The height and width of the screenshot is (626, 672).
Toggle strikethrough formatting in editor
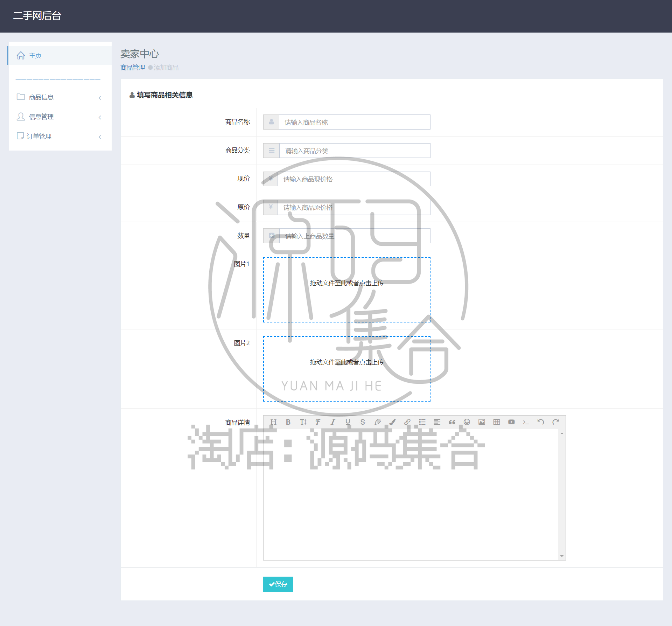pos(363,422)
